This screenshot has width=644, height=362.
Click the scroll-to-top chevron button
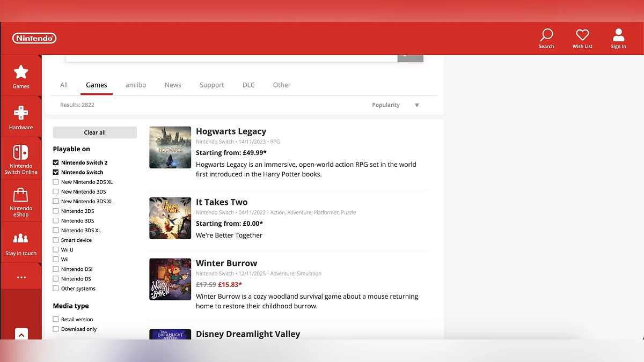(x=21, y=335)
